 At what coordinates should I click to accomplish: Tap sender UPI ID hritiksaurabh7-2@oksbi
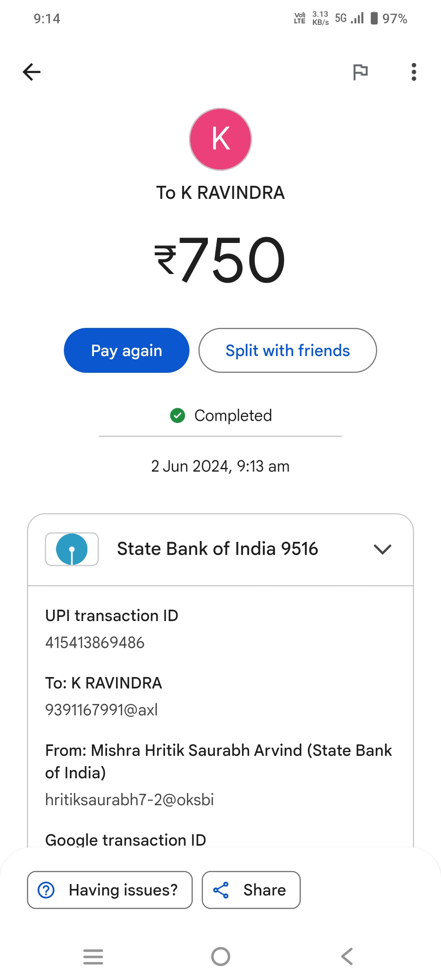129,800
